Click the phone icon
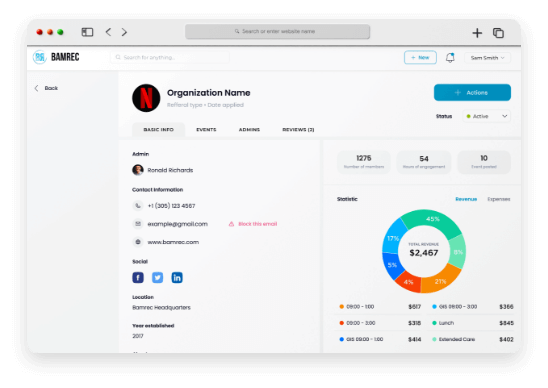 (x=138, y=206)
